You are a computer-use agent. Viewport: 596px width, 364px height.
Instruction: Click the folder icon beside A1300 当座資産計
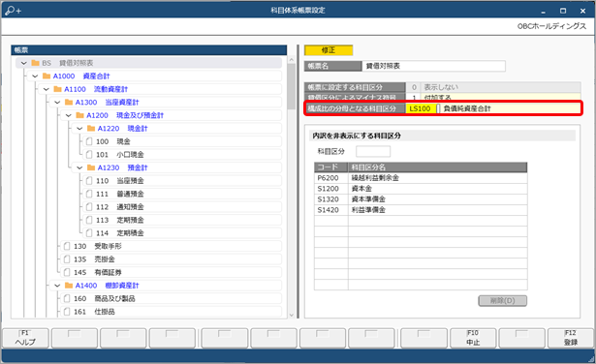tap(69, 103)
